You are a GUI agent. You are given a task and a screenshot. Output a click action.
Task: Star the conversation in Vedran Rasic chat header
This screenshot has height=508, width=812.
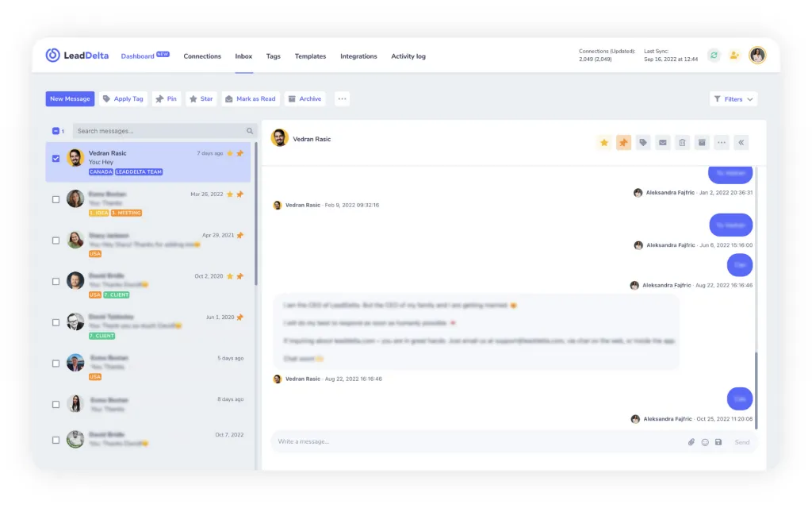click(x=603, y=143)
